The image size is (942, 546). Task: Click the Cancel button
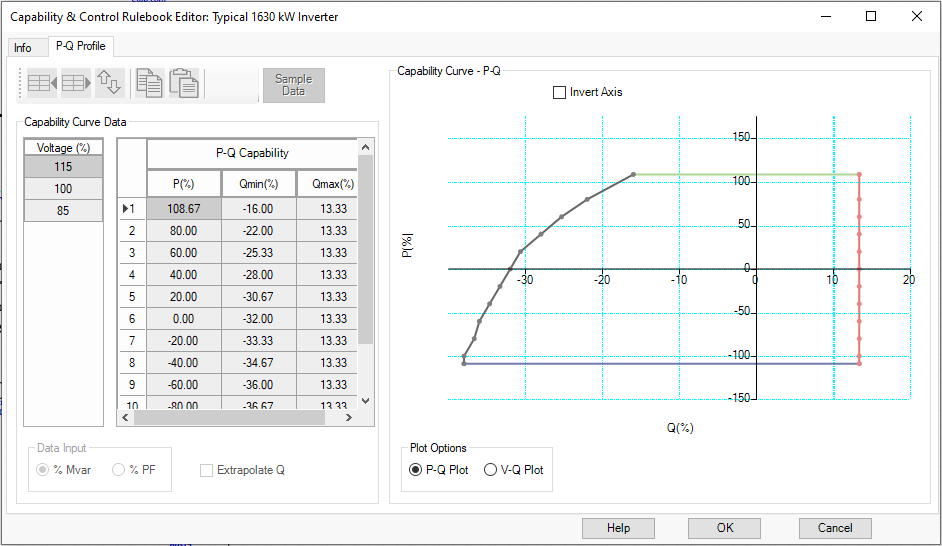coord(835,528)
